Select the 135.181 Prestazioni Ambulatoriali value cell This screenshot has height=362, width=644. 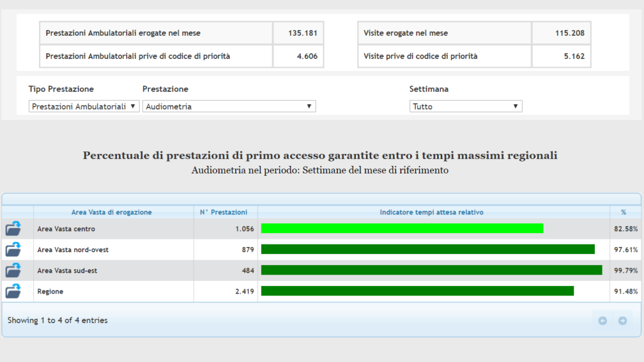298,33
